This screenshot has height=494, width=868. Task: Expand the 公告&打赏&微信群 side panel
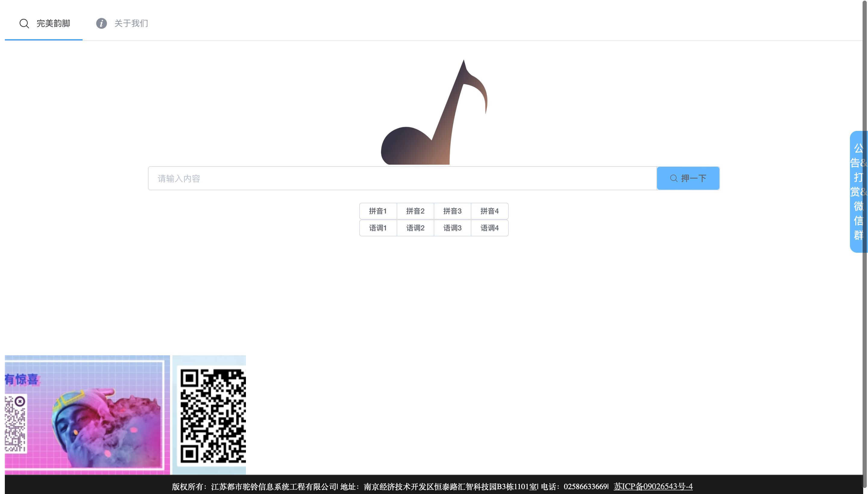click(x=857, y=192)
